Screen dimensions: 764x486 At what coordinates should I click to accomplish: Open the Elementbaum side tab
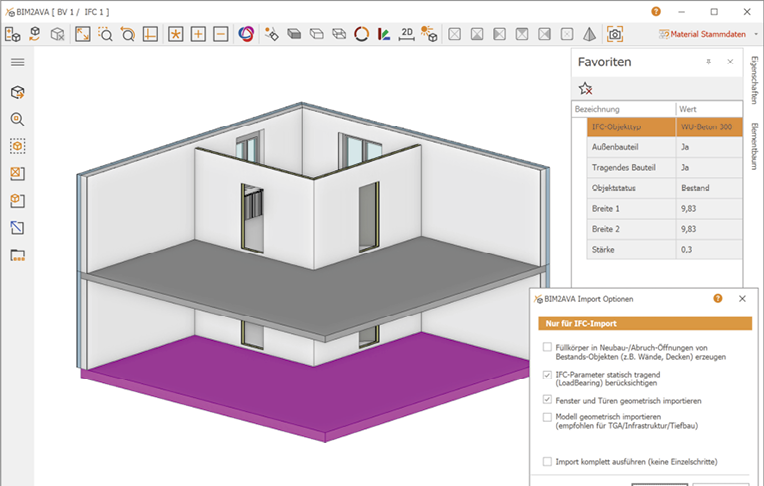pos(753,146)
